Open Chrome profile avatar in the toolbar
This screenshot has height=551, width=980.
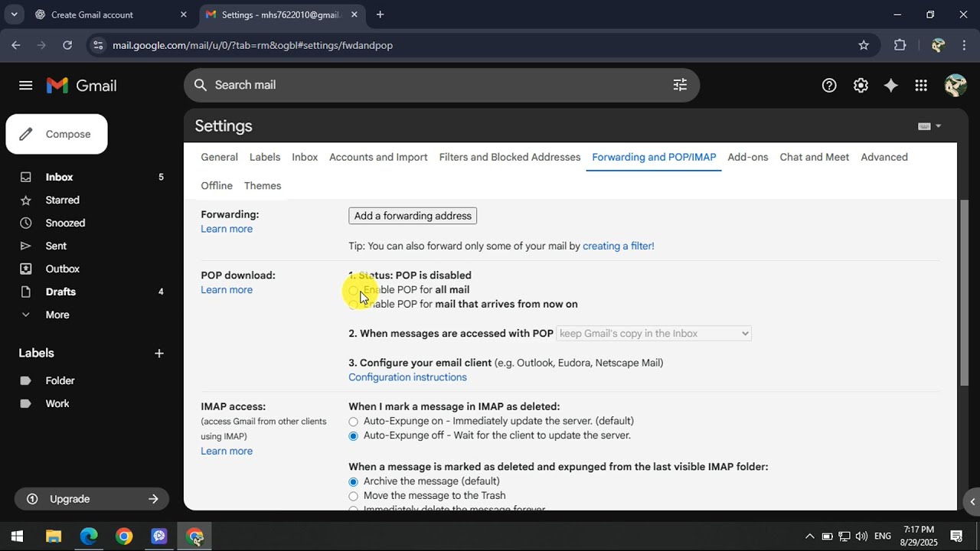(938, 45)
